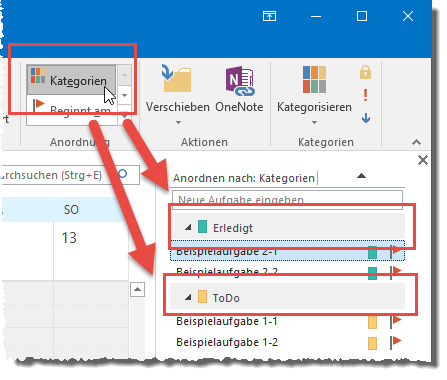Select task Beispielaufgabe 1-2

pyautogui.click(x=287, y=342)
